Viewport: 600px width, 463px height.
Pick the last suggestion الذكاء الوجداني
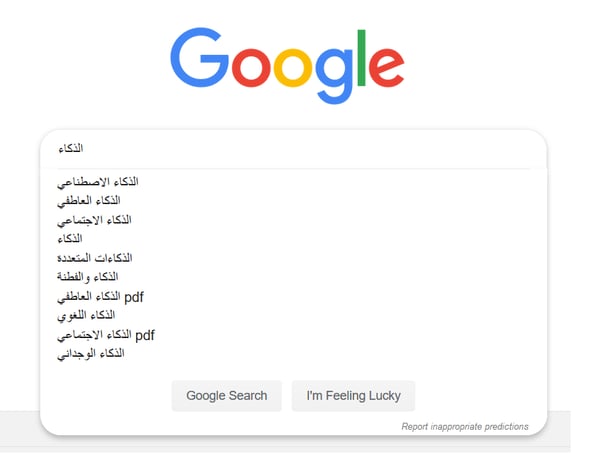91,354
